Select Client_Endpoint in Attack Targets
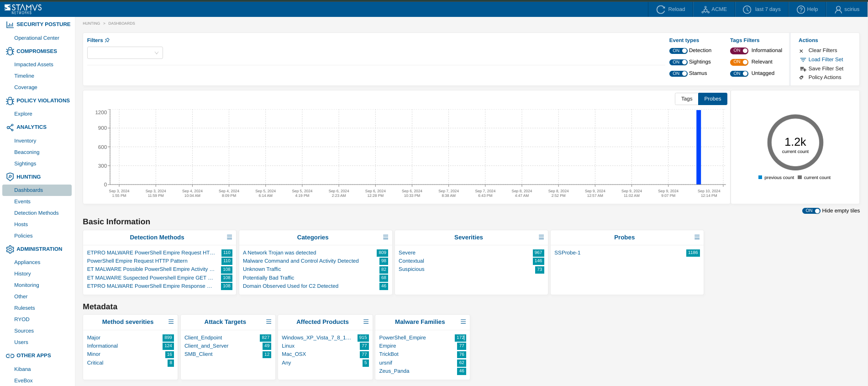Screen dimensions: 868x386 point(203,338)
